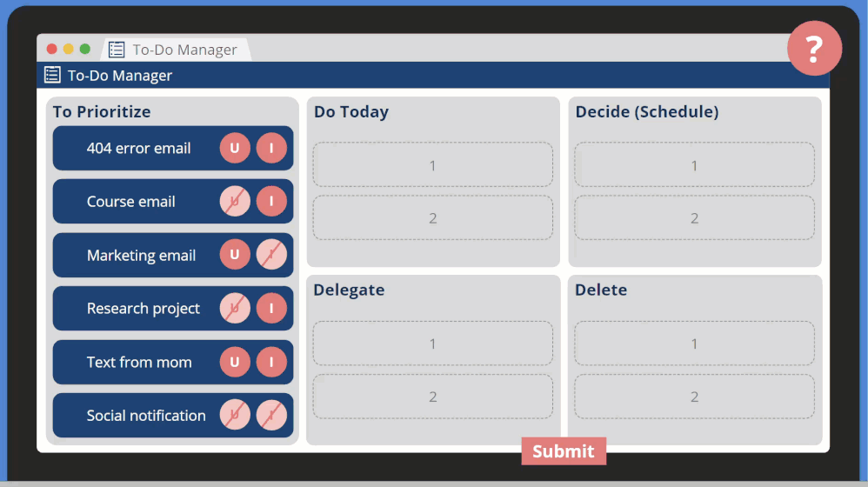Toggle Urgent on 404 error email
Viewport: 868px width, 487px height.
coord(235,149)
